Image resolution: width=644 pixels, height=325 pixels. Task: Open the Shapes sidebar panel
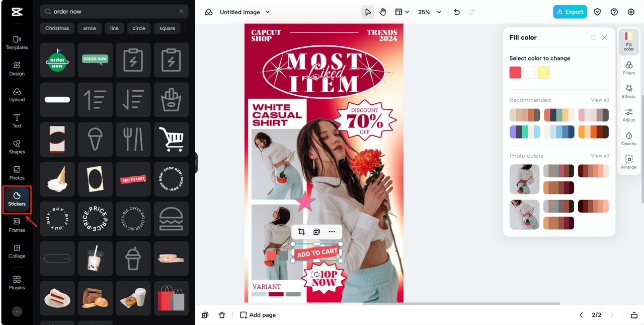tap(17, 147)
